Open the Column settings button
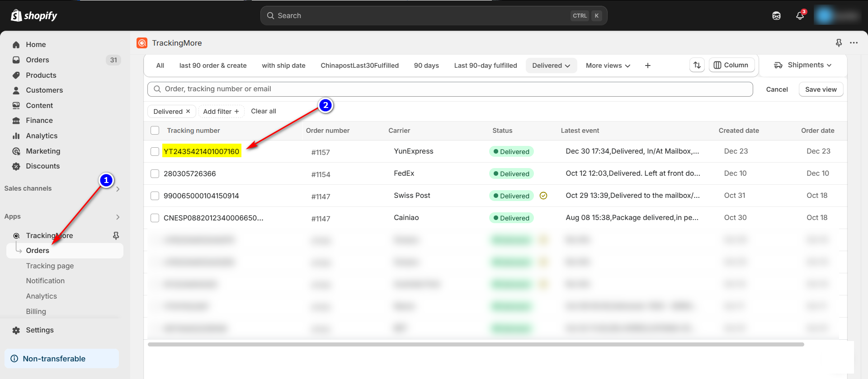The height and width of the screenshot is (379, 868). click(x=731, y=65)
